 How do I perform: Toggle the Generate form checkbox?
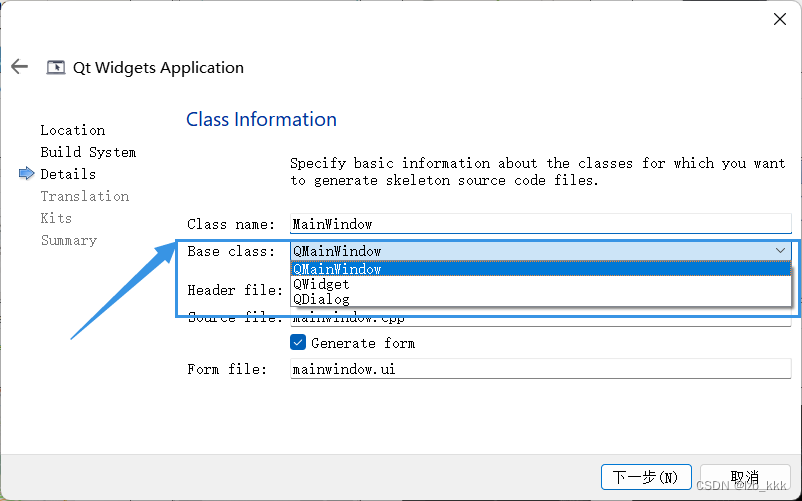tap(298, 343)
